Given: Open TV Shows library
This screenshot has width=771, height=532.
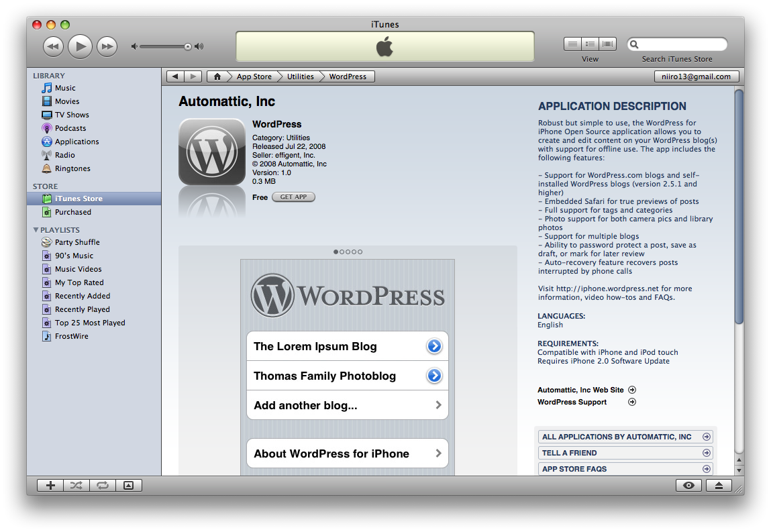Looking at the screenshot, I should tap(94, 115).
